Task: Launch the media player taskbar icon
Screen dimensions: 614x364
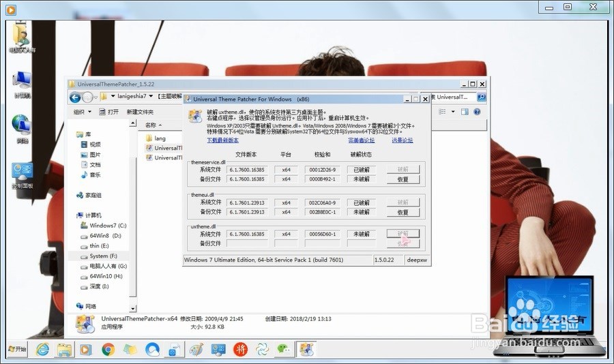Action: pos(86,349)
